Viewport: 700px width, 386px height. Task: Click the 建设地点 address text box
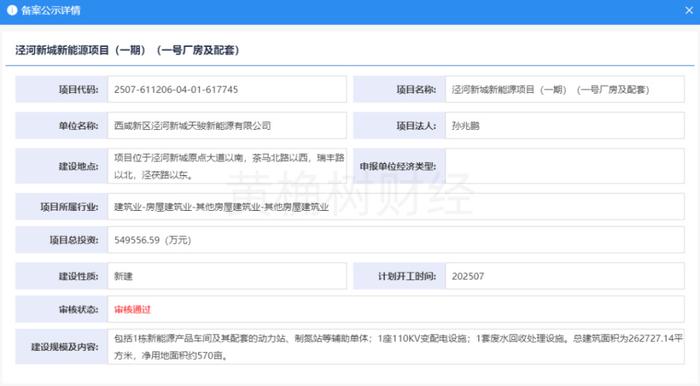pos(227,166)
